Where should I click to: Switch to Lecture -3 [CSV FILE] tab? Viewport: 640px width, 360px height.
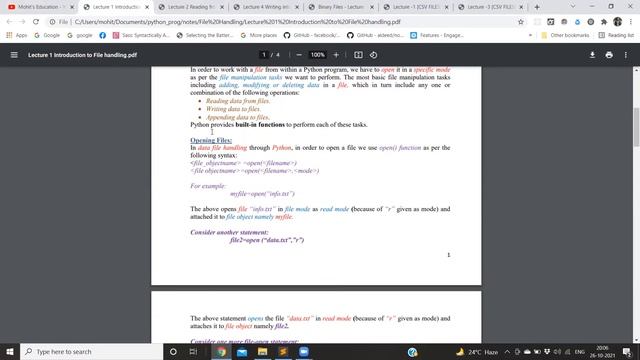coord(491,7)
